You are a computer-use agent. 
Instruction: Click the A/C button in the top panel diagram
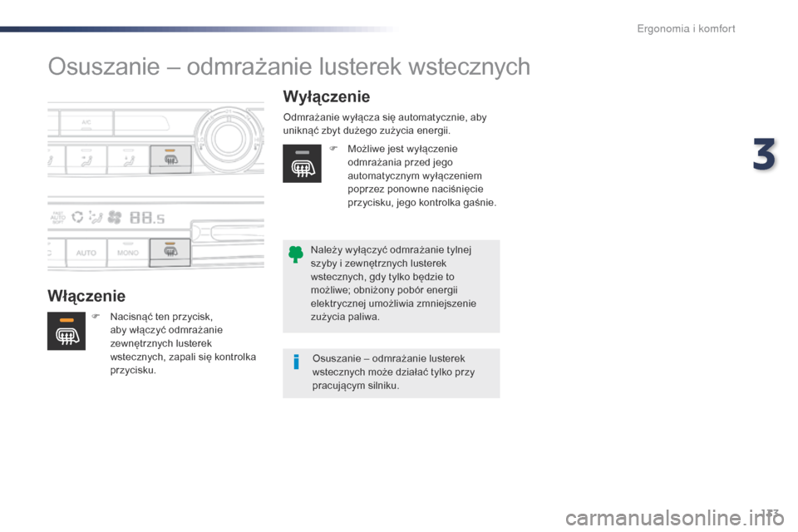point(86,123)
